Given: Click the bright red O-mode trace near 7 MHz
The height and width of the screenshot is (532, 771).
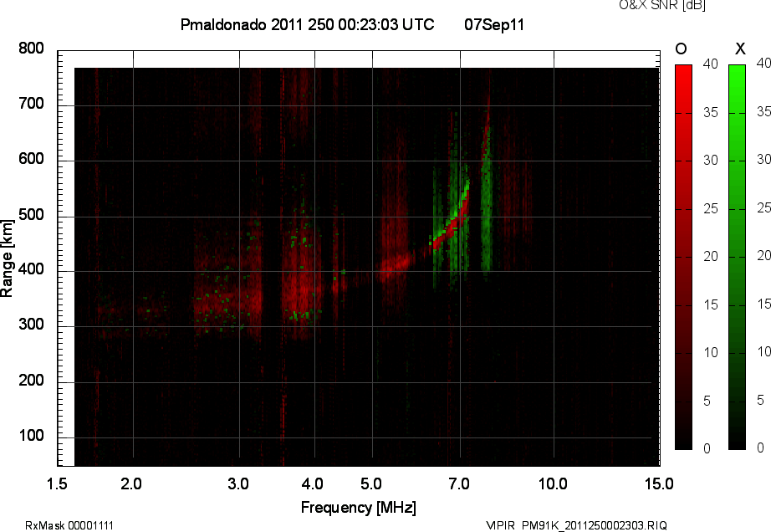Looking at the screenshot, I should point(453,223).
